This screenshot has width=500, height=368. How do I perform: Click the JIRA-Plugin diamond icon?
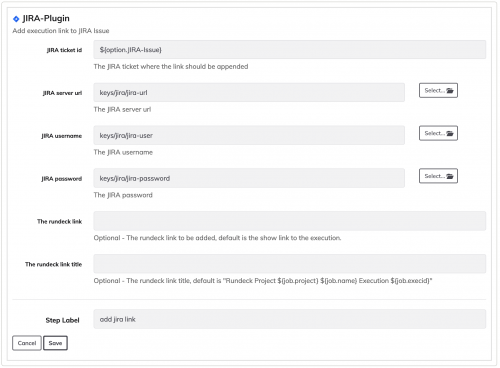(x=16, y=19)
